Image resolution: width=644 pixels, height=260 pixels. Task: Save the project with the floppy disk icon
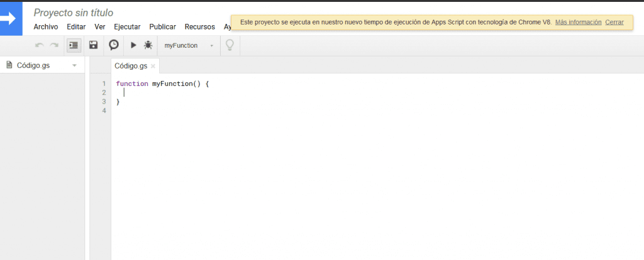click(x=94, y=45)
